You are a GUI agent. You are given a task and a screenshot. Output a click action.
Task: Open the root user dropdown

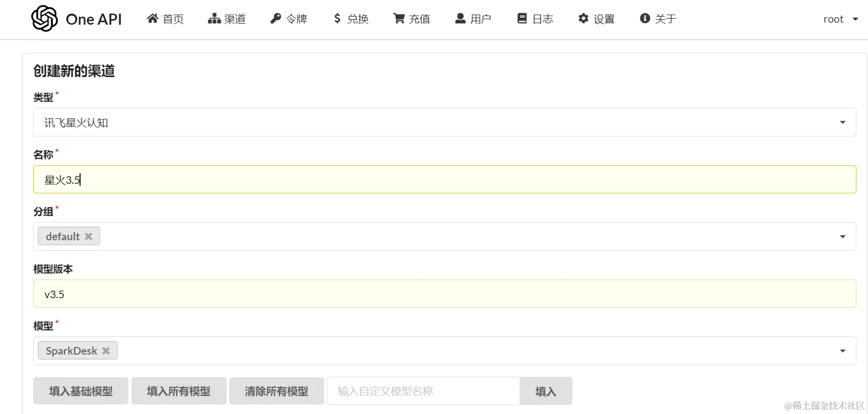coord(840,19)
